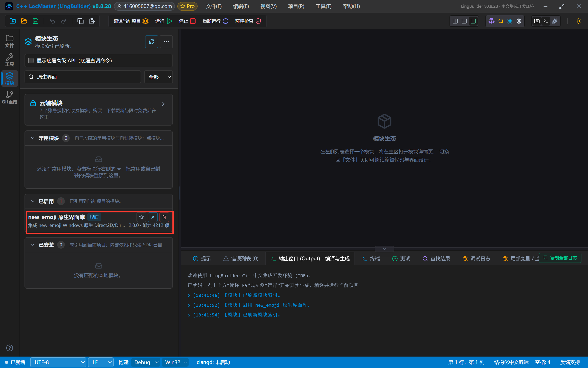Refresh the module index

pyautogui.click(x=152, y=42)
